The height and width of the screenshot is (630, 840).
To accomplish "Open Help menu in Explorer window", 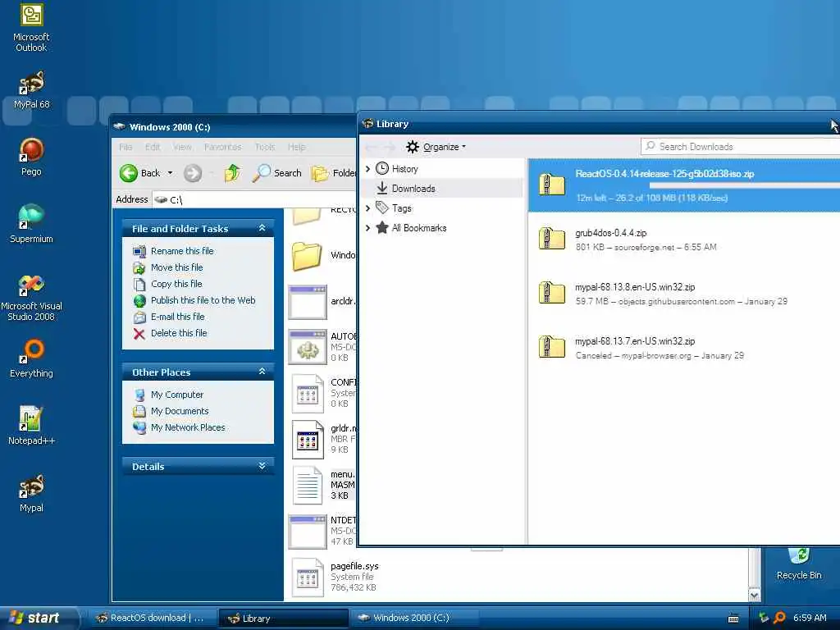I will tap(297, 147).
